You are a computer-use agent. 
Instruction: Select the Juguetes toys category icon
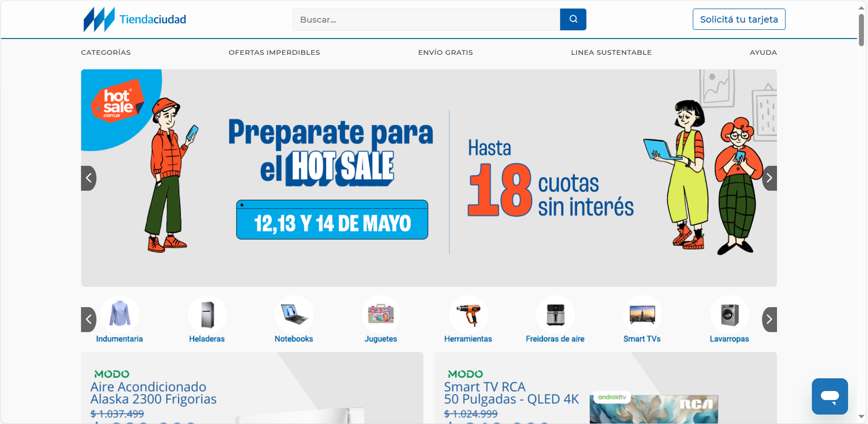[x=381, y=315]
